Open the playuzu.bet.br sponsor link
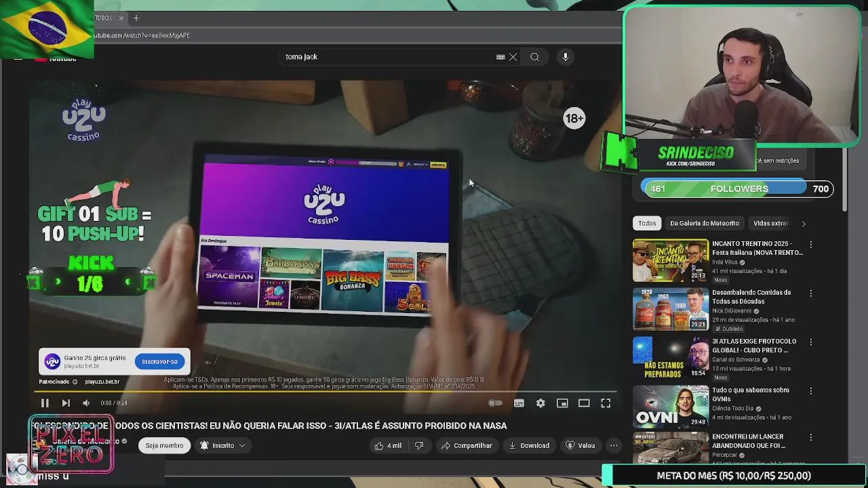868x488 pixels. (102, 382)
